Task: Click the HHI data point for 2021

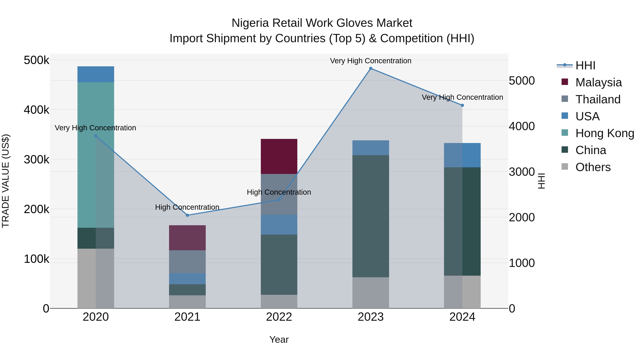Action: point(187,215)
